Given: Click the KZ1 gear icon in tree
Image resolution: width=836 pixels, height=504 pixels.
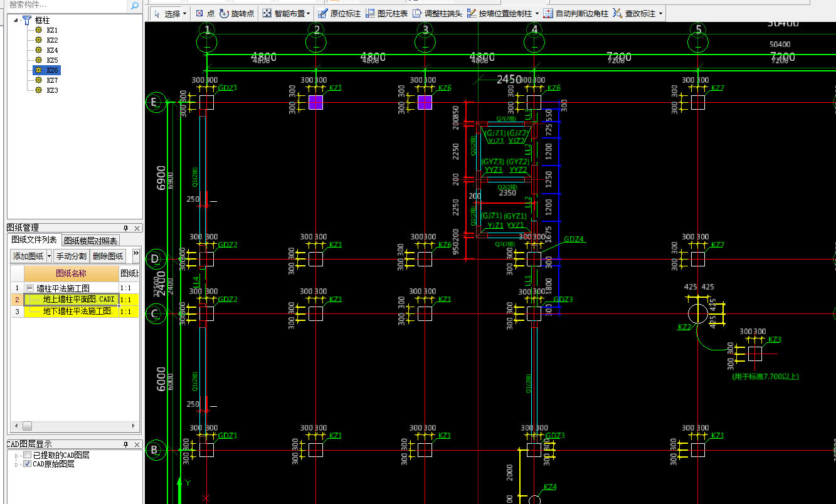Looking at the screenshot, I should point(39,30).
